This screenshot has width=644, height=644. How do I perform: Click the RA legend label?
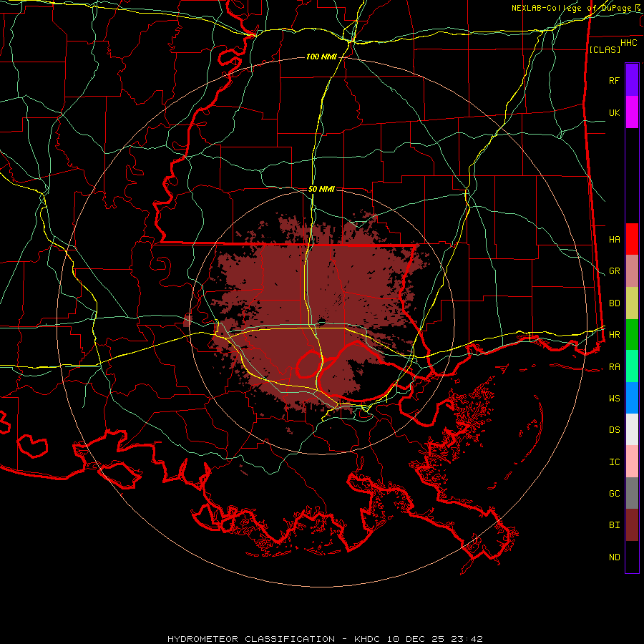click(614, 367)
